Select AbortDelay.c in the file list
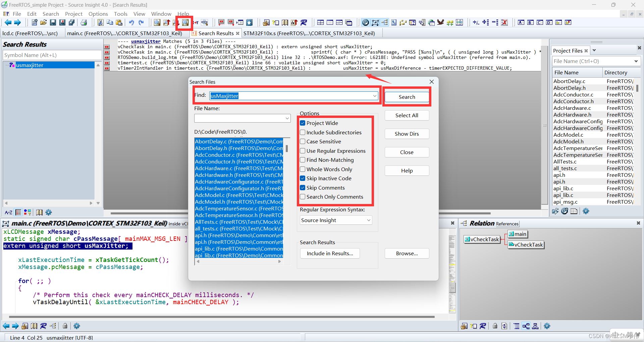The height and width of the screenshot is (342, 644). 239,141
